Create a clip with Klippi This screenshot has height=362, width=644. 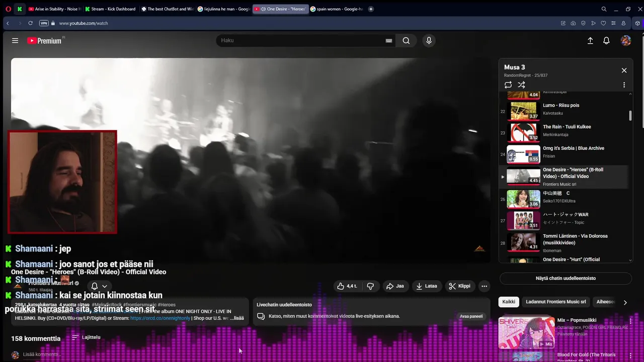(x=460, y=286)
